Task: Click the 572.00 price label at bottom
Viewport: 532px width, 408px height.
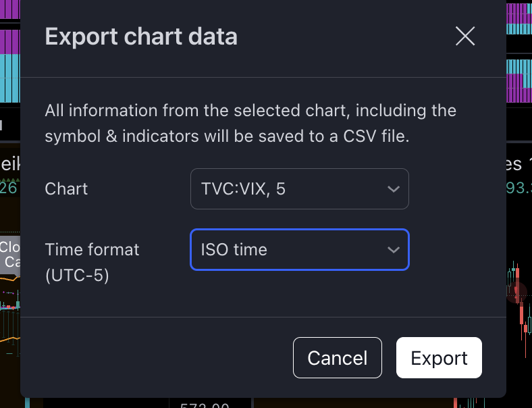Action: [205, 405]
